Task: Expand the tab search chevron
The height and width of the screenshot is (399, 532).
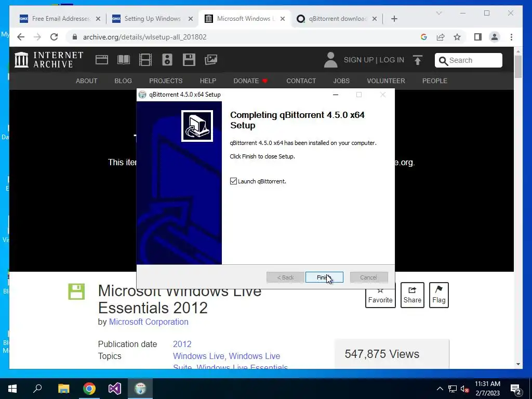Action: (x=438, y=13)
